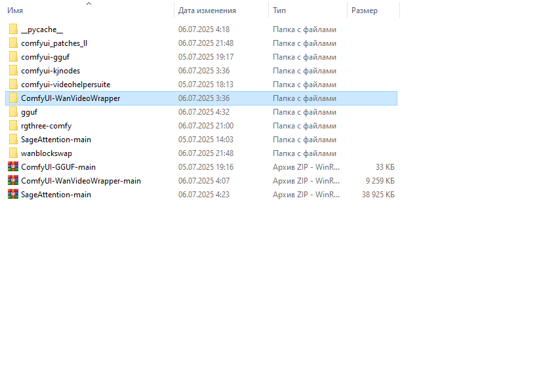This screenshot has width=560, height=392.
Task: Click the ComfyUI-GGUF-main WinRAR archive icon
Action: click(13, 167)
